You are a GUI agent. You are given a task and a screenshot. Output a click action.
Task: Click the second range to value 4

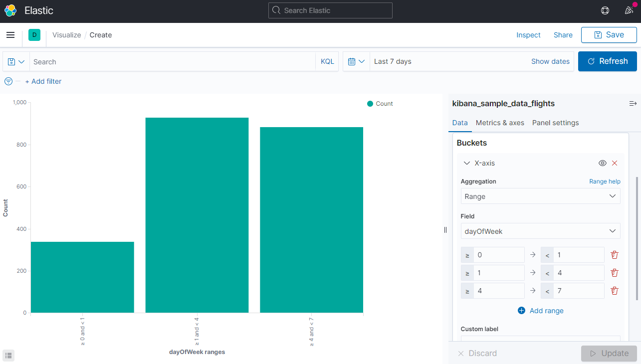[579, 273]
